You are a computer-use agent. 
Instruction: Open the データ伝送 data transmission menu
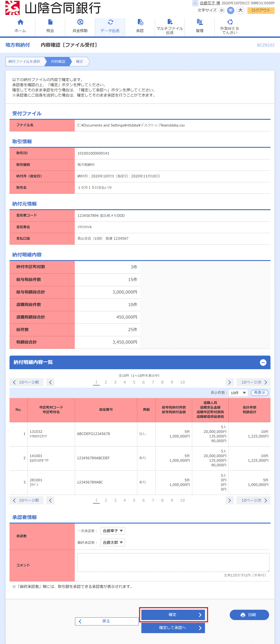click(110, 27)
